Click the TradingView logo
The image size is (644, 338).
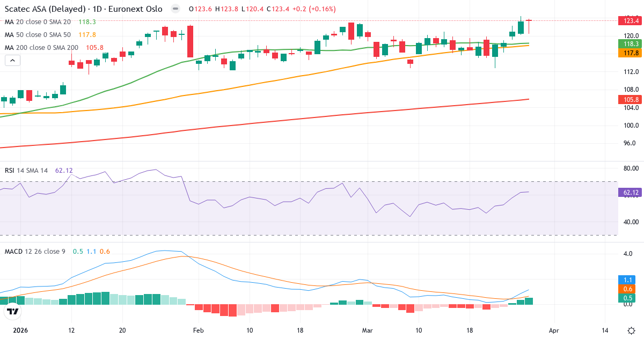[x=12, y=311]
